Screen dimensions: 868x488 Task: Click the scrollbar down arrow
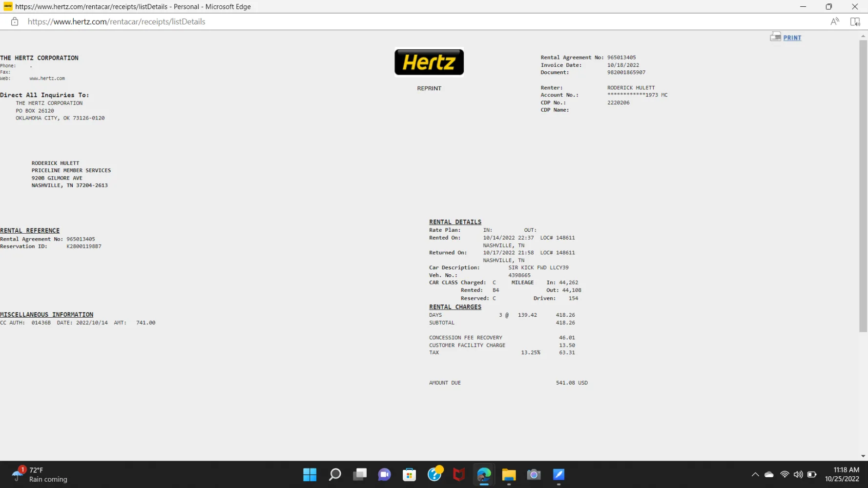coord(863,456)
